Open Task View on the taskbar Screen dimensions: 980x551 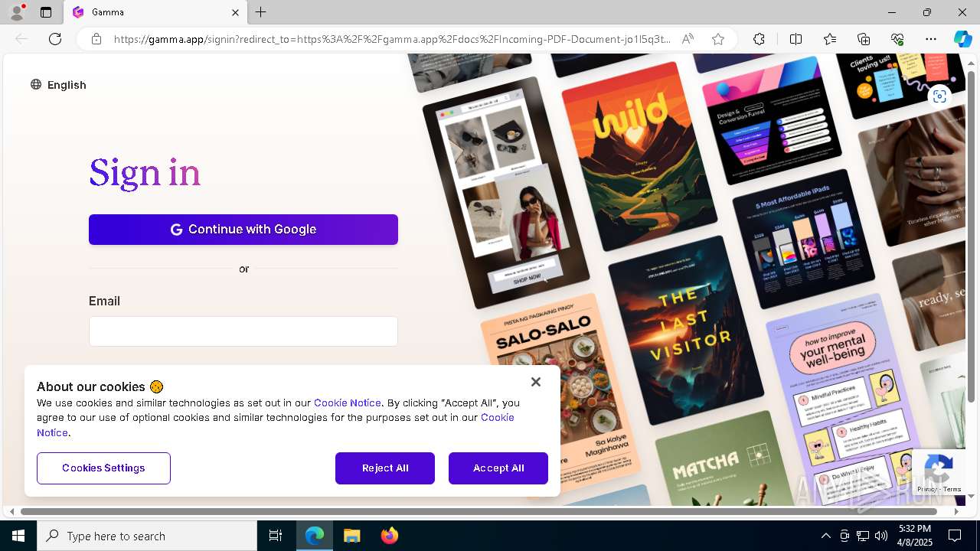coord(276,536)
